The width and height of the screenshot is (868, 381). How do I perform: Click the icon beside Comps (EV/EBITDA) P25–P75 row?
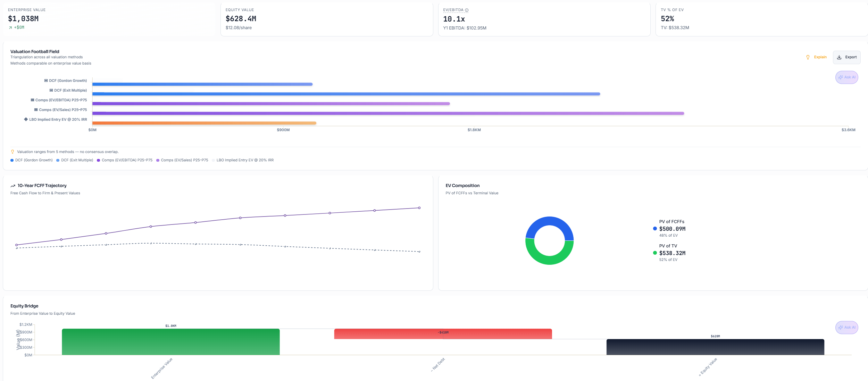[32, 100]
